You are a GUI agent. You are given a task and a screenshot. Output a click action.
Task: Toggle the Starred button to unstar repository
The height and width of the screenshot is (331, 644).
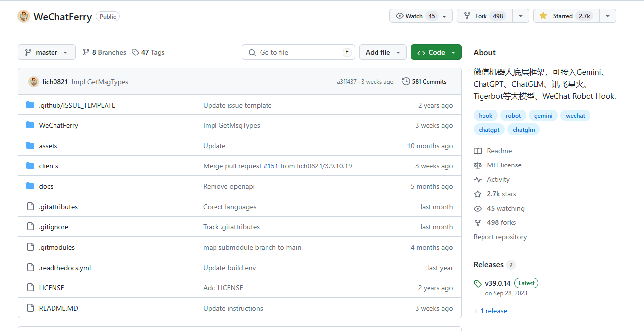click(x=566, y=16)
